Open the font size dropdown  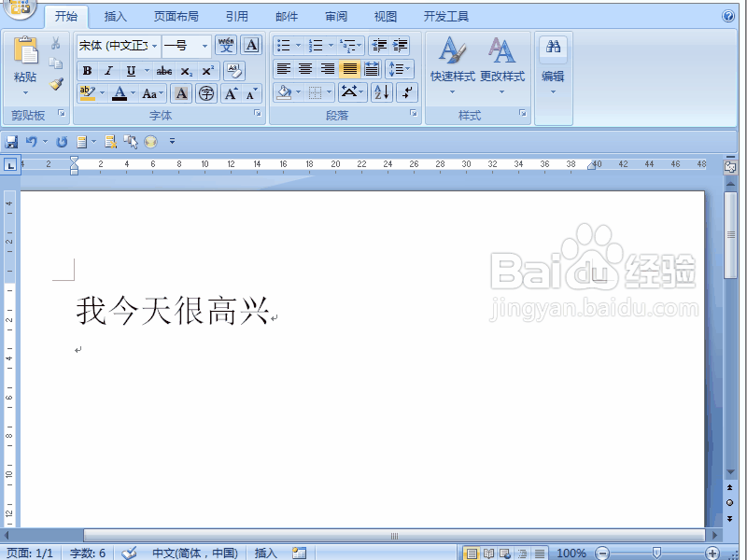pyautogui.click(x=204, y=47)
